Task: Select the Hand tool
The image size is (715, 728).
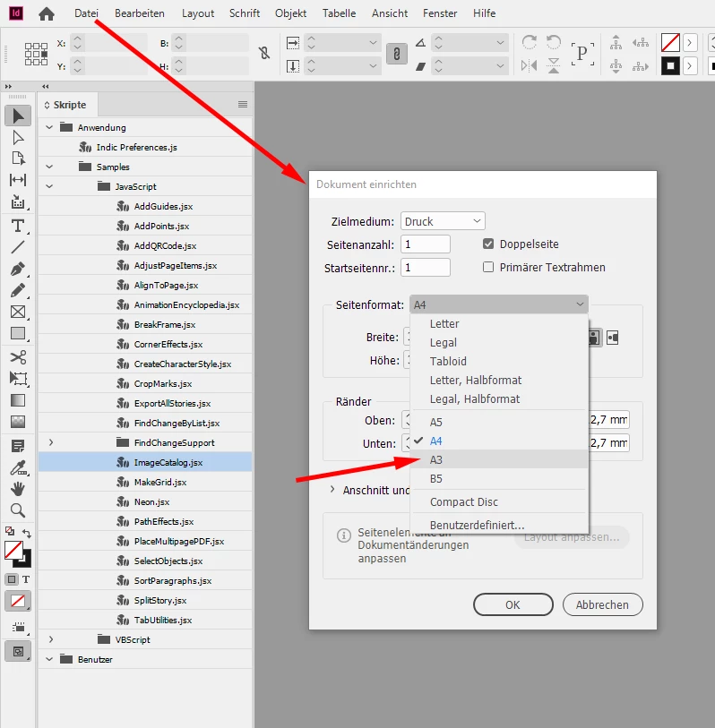Action: click(18, 489)
